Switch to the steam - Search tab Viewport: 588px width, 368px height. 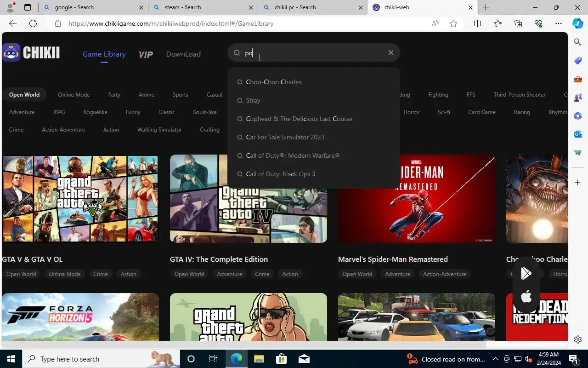pos(203,7)
